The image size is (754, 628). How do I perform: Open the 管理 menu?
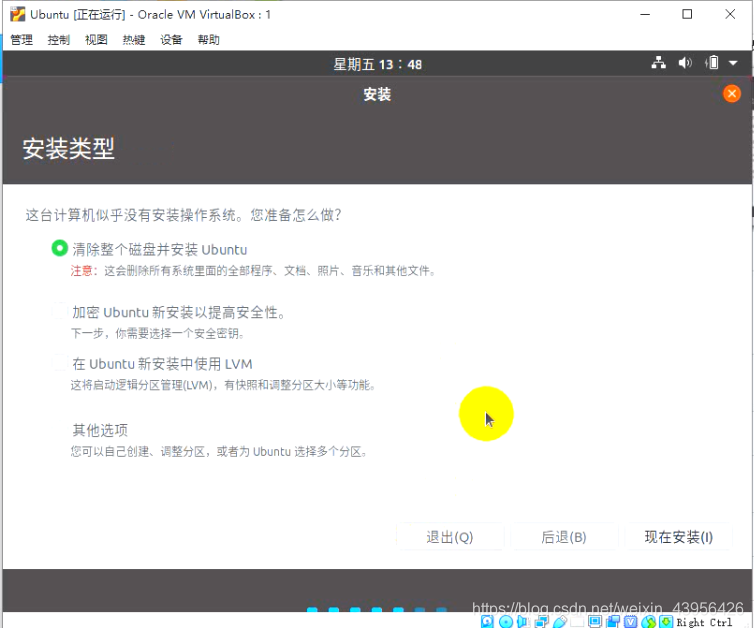click(x=22, y=39)
